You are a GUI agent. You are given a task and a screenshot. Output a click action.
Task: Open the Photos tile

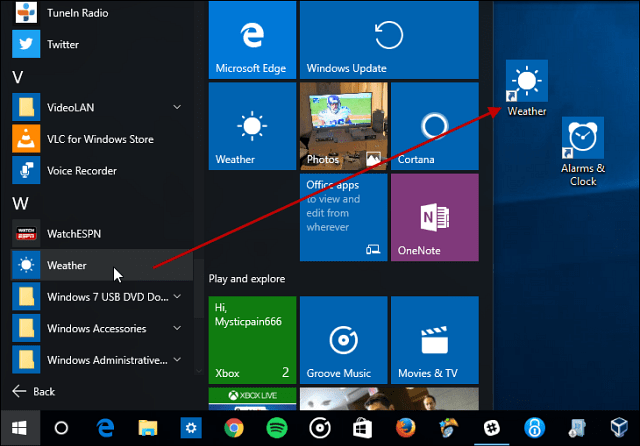pos(344,126)
